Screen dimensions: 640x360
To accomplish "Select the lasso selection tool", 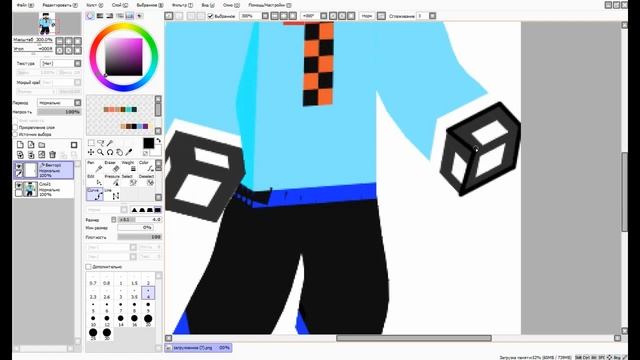I will click(100, 143).
